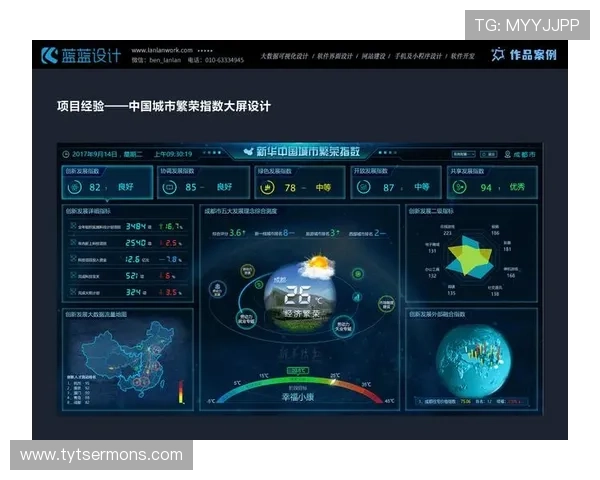Image resolution: width=600 pixels, height=480 pixels.
Task: Click the small green target bubble at upper right
Action: 358,273
